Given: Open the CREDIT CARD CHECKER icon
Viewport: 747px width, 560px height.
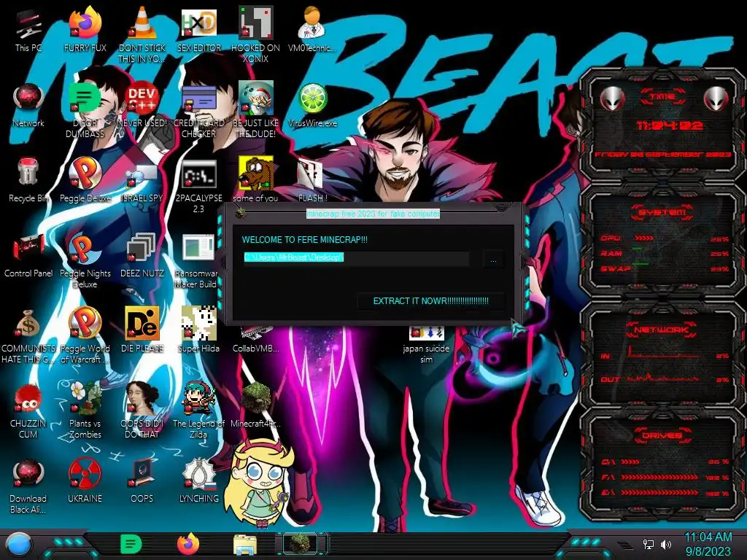Looking at the screenshot, I should click(199, 111).
